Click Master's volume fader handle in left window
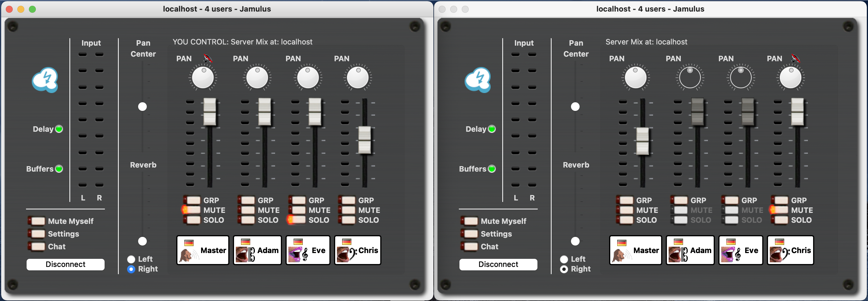The width and height of the screenshot is (868, 301). coord(209,112)
